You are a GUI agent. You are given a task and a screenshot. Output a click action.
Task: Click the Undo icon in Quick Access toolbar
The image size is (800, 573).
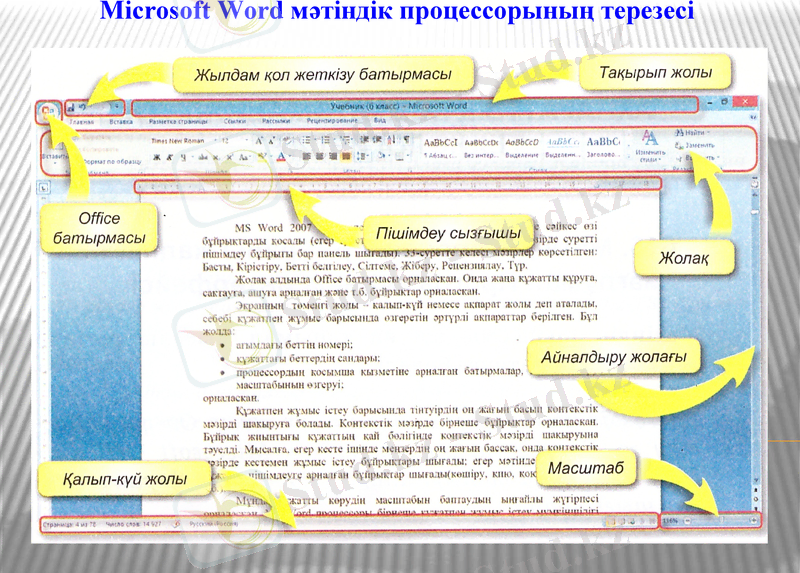click(83, 107)
